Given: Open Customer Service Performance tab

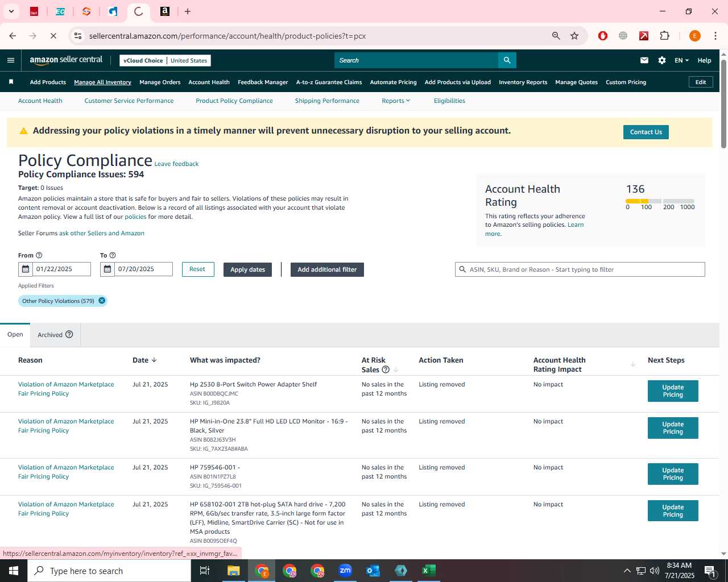Looking at the screenshot, I should point(129,101).
